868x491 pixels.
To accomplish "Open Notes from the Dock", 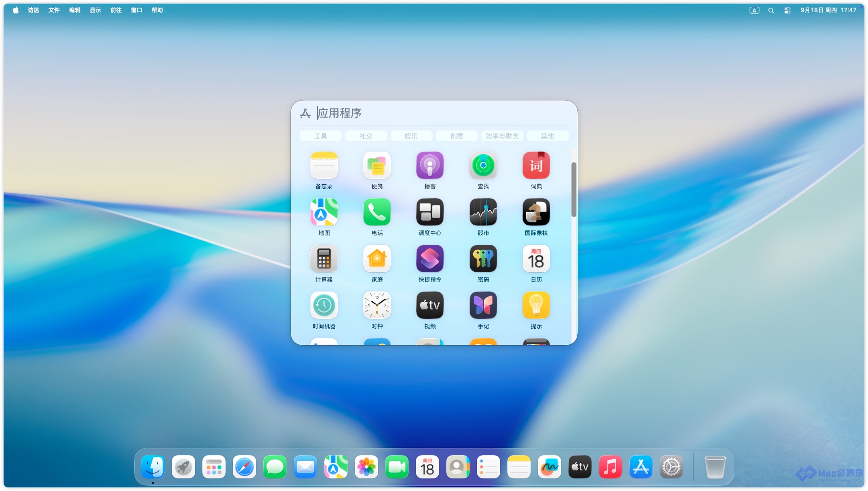I will coord(519,467).
